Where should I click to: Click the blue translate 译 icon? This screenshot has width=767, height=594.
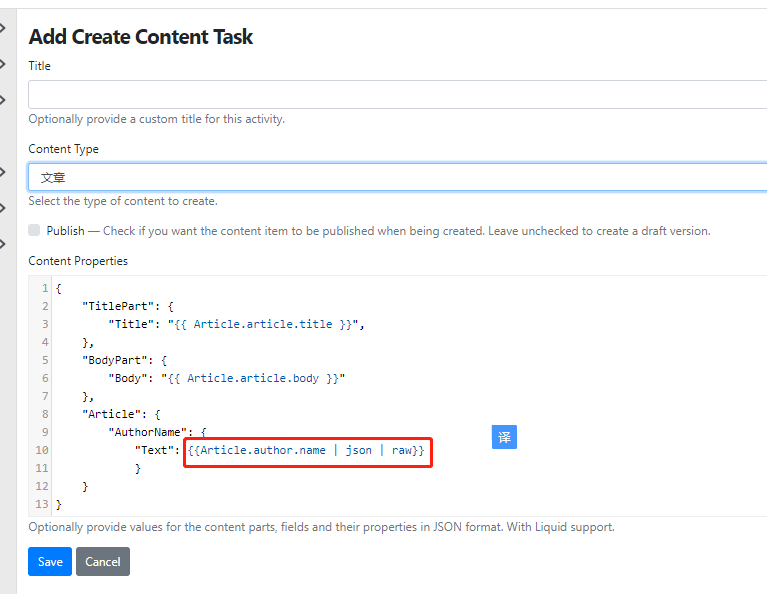504,437
